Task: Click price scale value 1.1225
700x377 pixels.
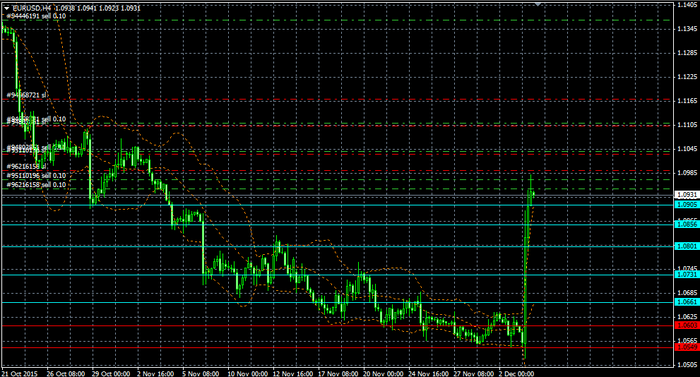Action: tap(688, 77)
